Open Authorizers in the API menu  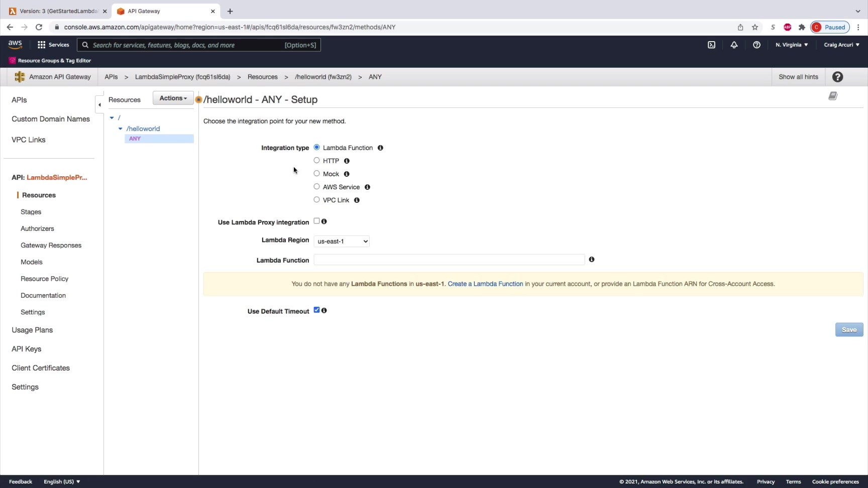(37, 228)
